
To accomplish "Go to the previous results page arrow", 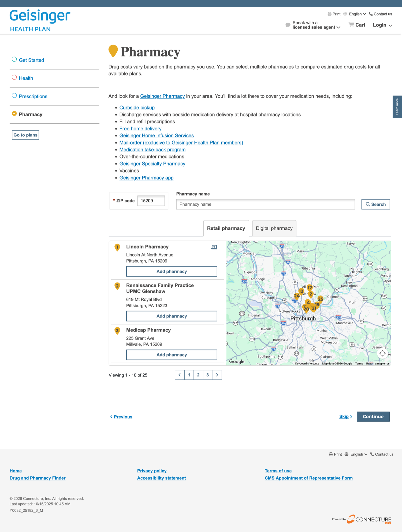I will (180, 375).
